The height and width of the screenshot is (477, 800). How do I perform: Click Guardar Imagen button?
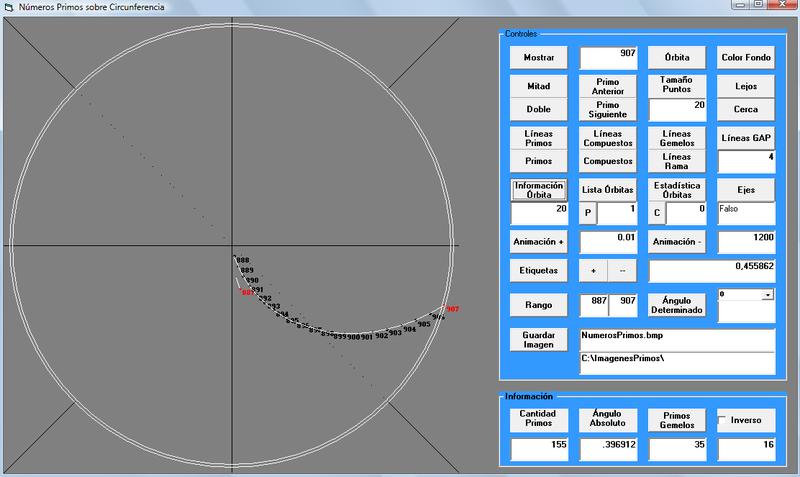tap(539, 338)
